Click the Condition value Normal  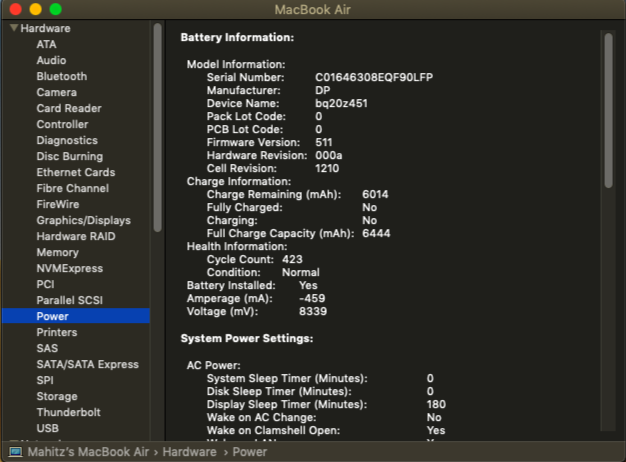point(301,272)
